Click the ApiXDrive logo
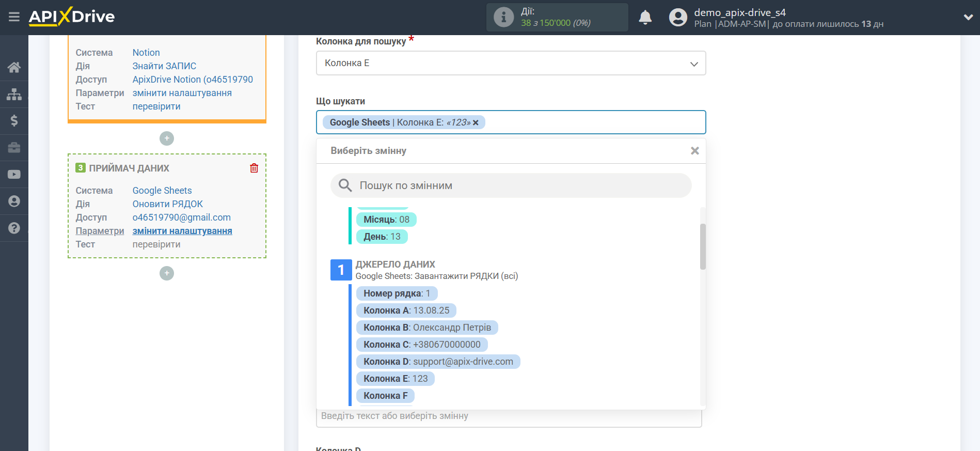This screenshot has height=451, width=980. [72, 17]
